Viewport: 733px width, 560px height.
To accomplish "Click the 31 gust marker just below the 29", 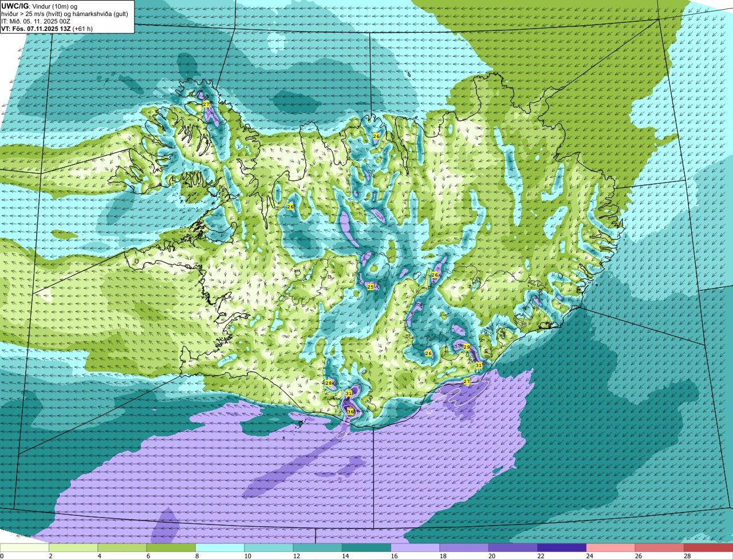I will pos(479,365).
